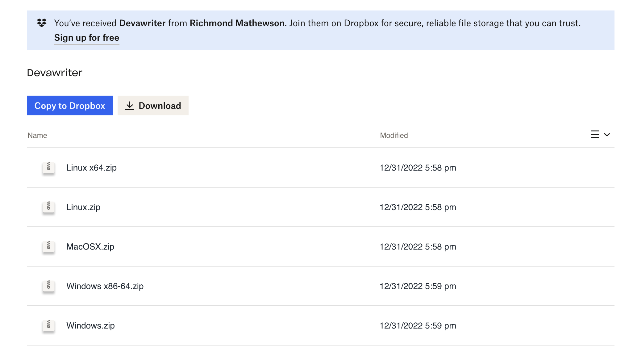Click the MacOSX.zip archive icon
Image resolution: width=629 pixels, height=364 pixels.
pos(48,246)
